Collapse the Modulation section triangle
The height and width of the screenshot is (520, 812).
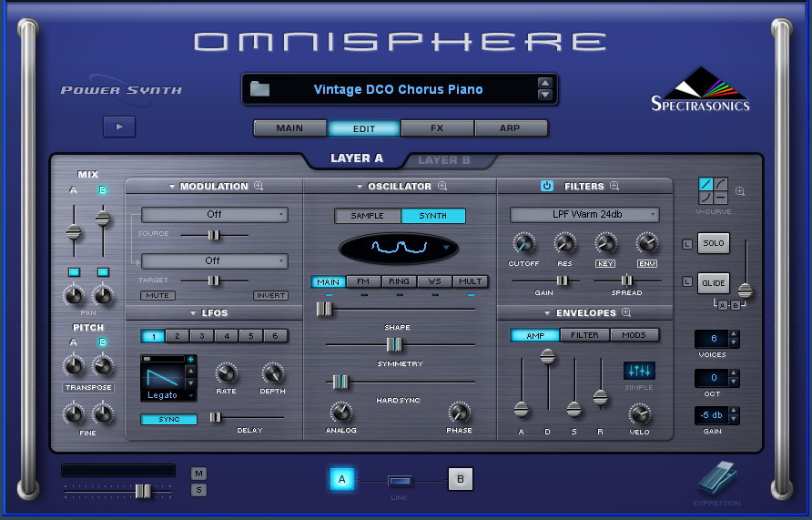172,187
